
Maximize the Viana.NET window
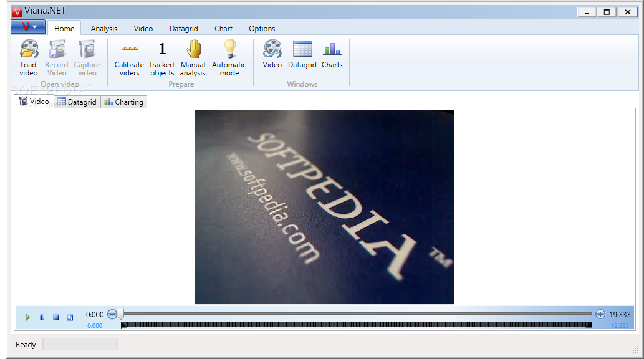(607, 12)
